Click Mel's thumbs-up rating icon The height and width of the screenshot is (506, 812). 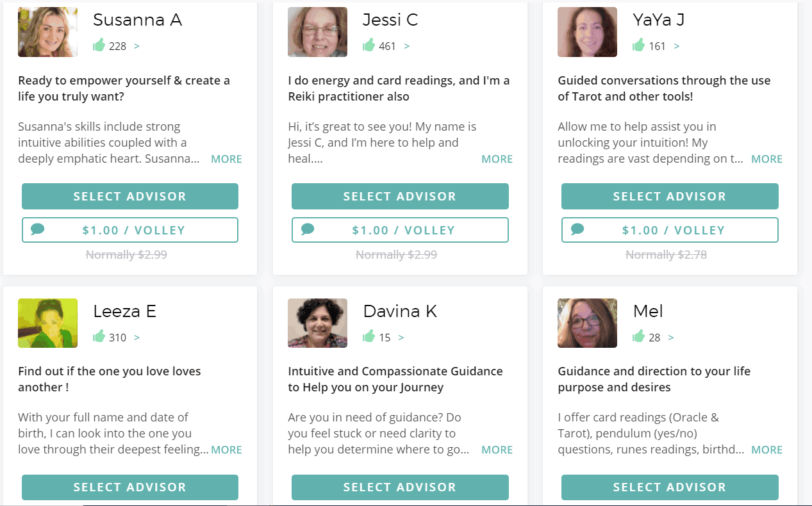point(638,336)
